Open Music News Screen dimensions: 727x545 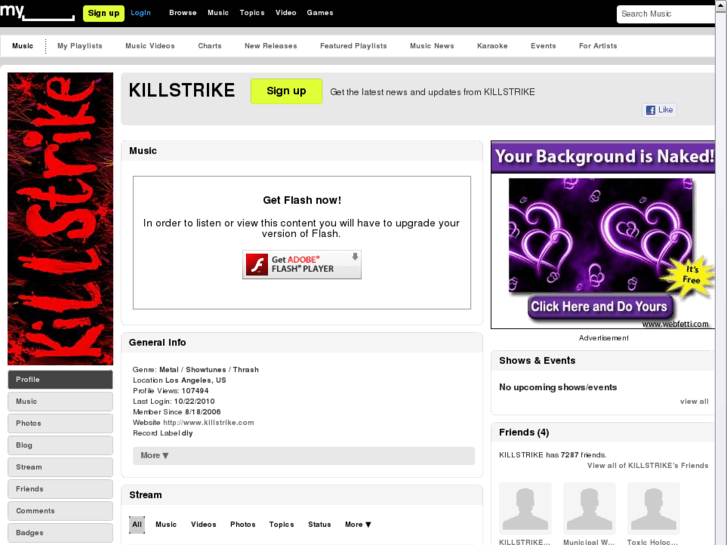pos(432,46)
